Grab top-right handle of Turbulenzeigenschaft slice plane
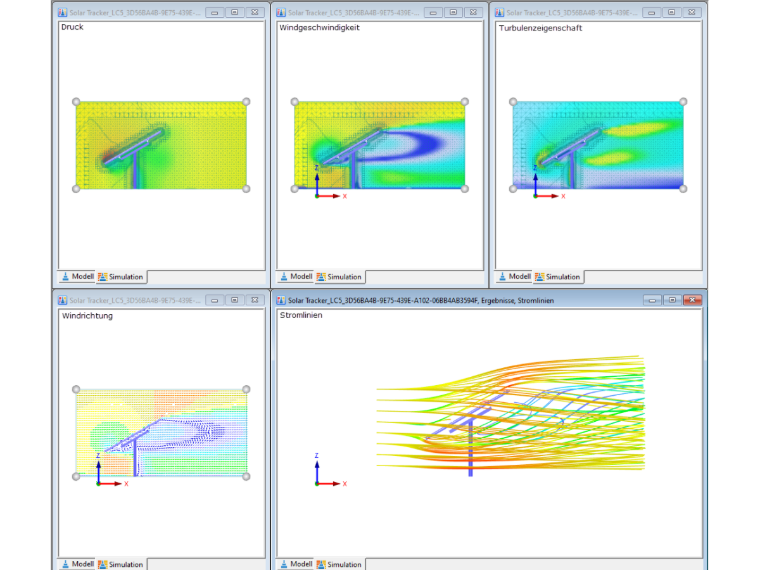This screenshot has height=570, width=760. pyautogui.click(x=683, y=102)
